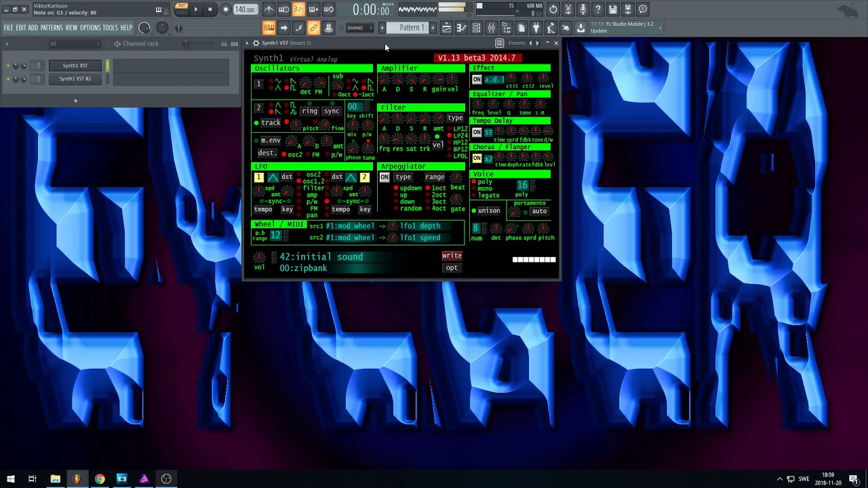Open Presets menu in Synth1 title bar

pos(517,43)
